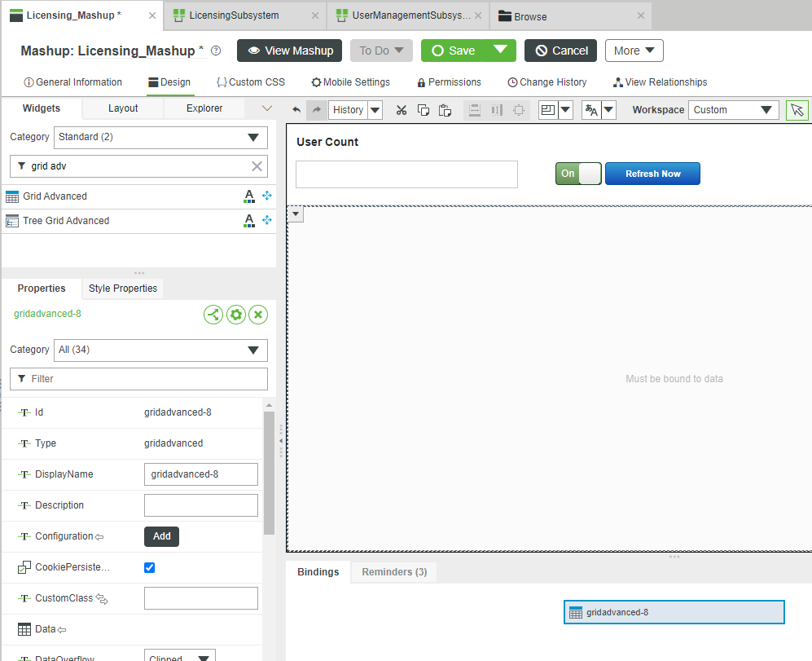Image resolution: width=812 pixels, height=661 pixels.
Task: Open the green gear configure icon
Action: [236, 315]
